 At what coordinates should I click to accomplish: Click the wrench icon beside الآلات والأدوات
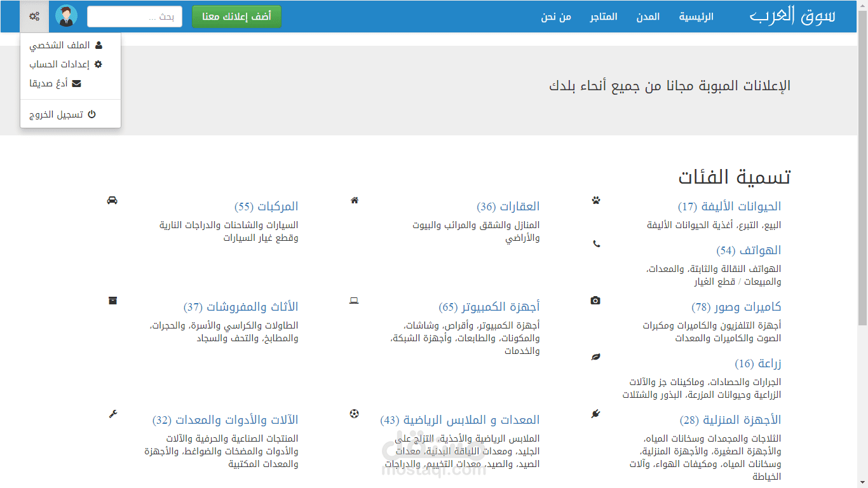pyautogui.click(x=113, y=414)
